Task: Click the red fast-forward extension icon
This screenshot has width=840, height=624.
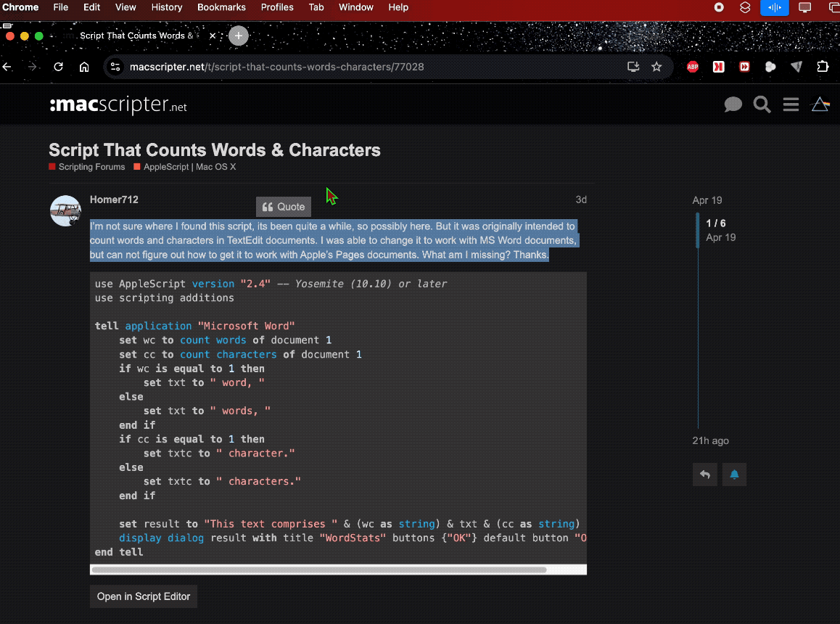Action: pyautogui.click(x=745, y=67)
